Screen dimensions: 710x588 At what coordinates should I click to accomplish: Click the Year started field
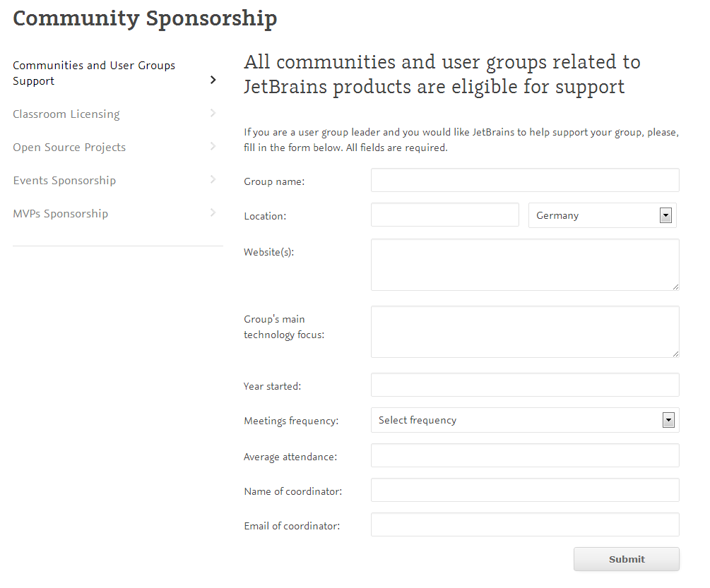pos(525,385)
